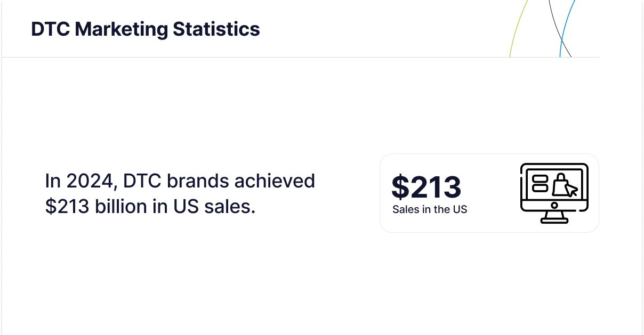Click the monitor icon's stand base
Image resolution: width=644 pixels, height=335 pixels.
click(x=554, y=220)
